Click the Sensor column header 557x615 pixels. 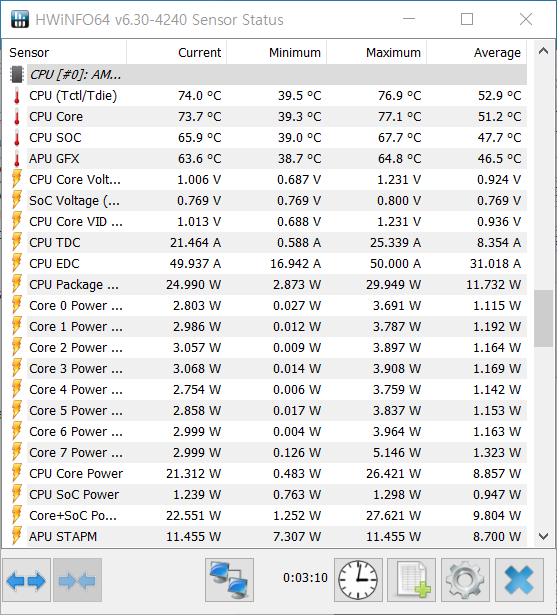coord(29,53)
